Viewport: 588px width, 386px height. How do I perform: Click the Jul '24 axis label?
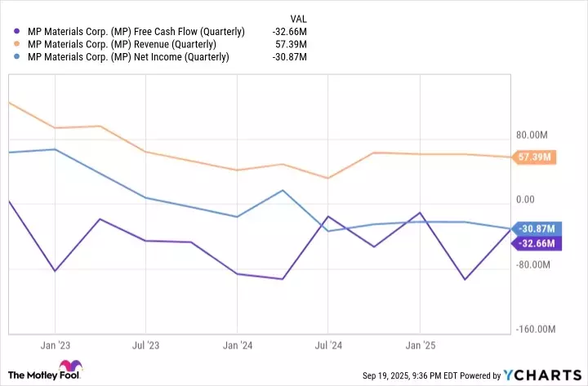[x=327, y=345]
